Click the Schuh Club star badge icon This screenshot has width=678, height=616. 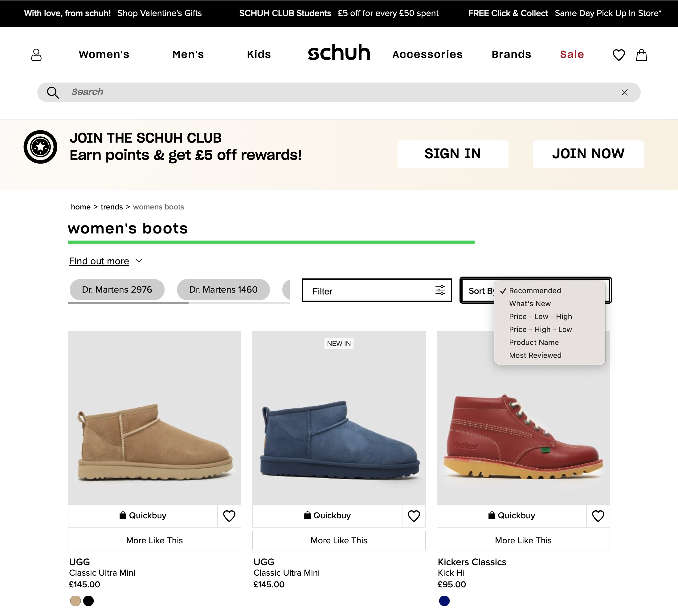(x=40, y=147)
